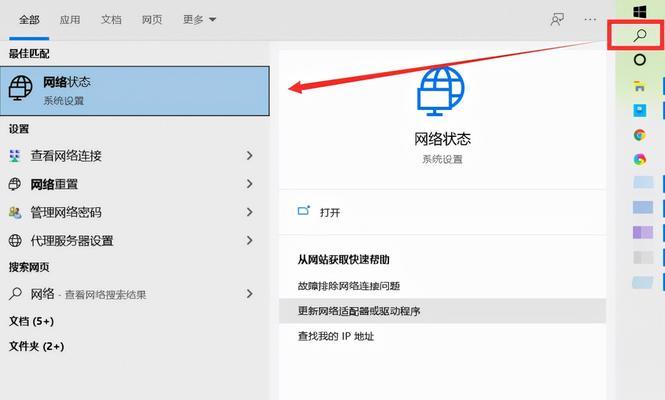
Task: Select the 网络重置 settings result
Action: (x=134, y=184)
